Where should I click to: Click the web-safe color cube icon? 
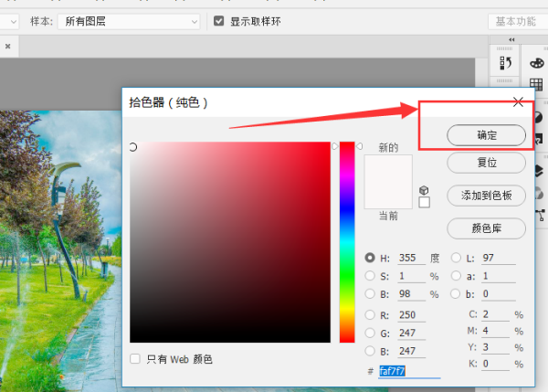coord(424,190)
